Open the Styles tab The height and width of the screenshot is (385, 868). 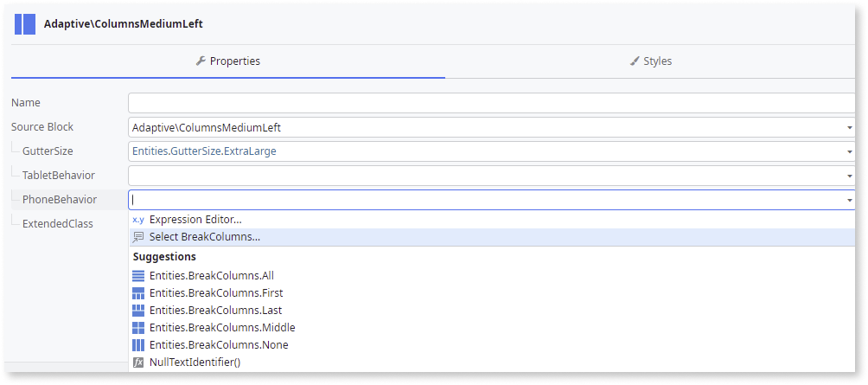pos(651,61)
